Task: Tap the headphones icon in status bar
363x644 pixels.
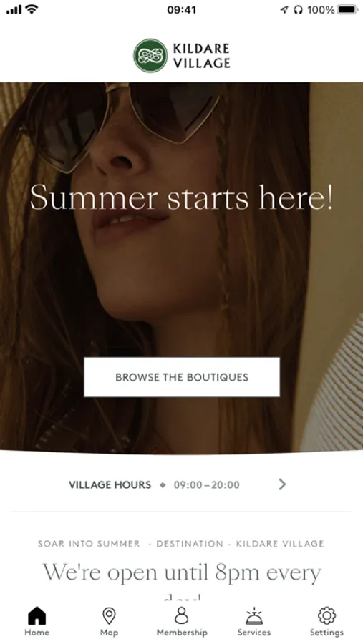Action: [x=298, y=9]
